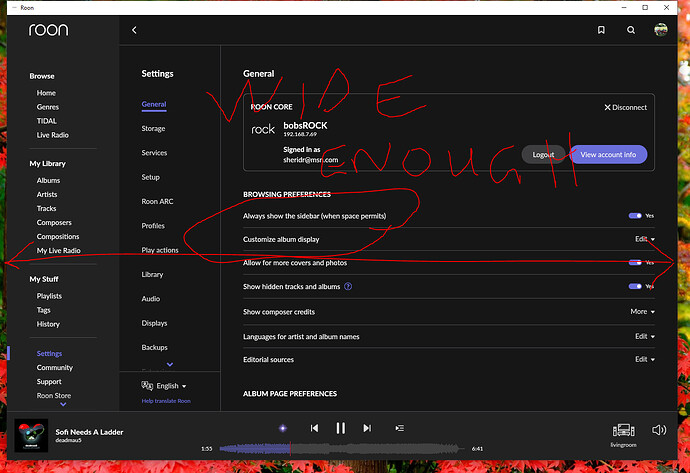Viewport: 690px width, 473px height.
Task: Click the back arrow in header
Action: [x=134, y=30]
